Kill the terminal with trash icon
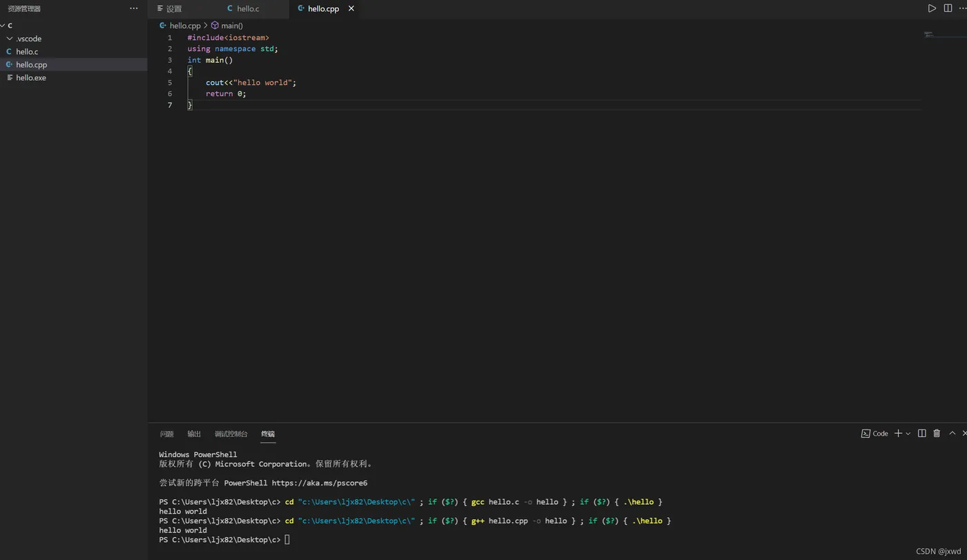 pos(937,434)
